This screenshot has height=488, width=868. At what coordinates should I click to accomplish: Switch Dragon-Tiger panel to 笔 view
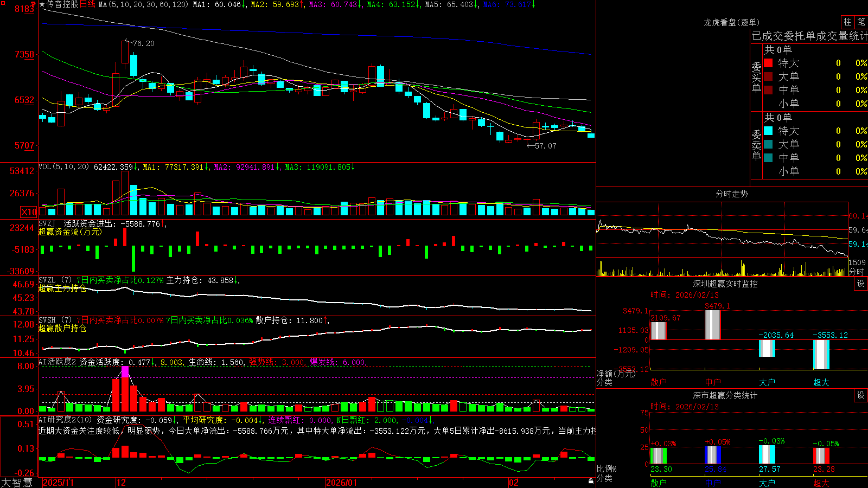pyautogui.click(x=861, y=22)
